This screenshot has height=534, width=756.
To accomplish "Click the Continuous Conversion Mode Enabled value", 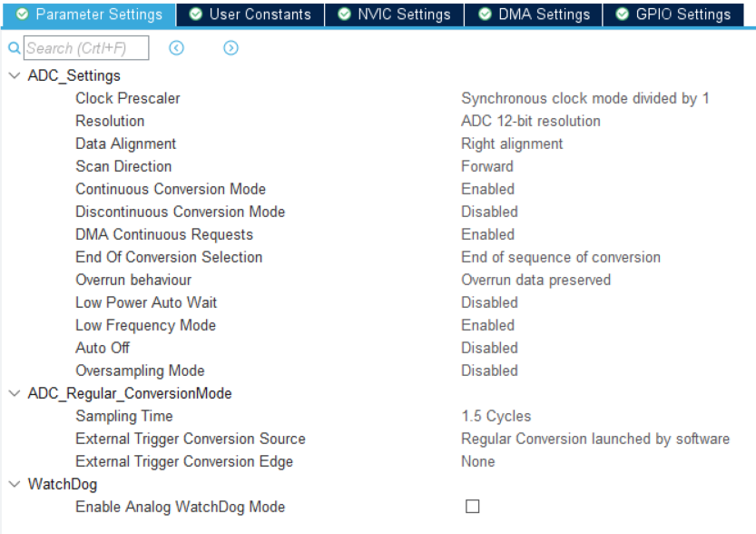I will coord(488,189).
